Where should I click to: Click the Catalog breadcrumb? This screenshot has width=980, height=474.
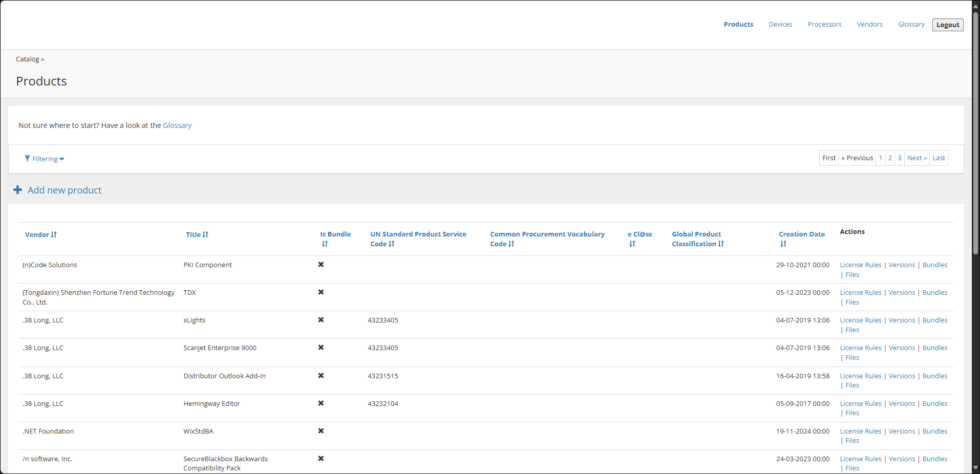[x=28, y=59]
